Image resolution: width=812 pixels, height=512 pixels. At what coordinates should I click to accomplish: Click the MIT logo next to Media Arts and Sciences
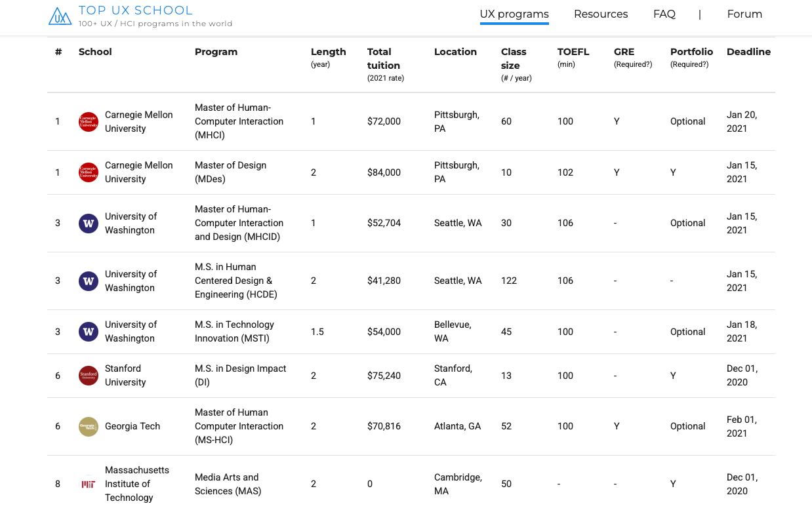(88, 484)
